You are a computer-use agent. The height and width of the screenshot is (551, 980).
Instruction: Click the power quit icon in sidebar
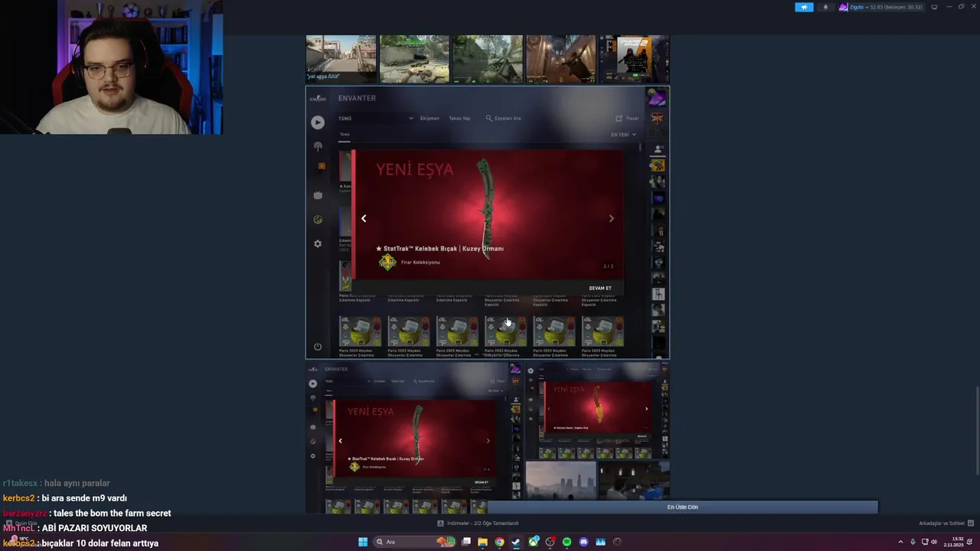click(x=318, y=347)
